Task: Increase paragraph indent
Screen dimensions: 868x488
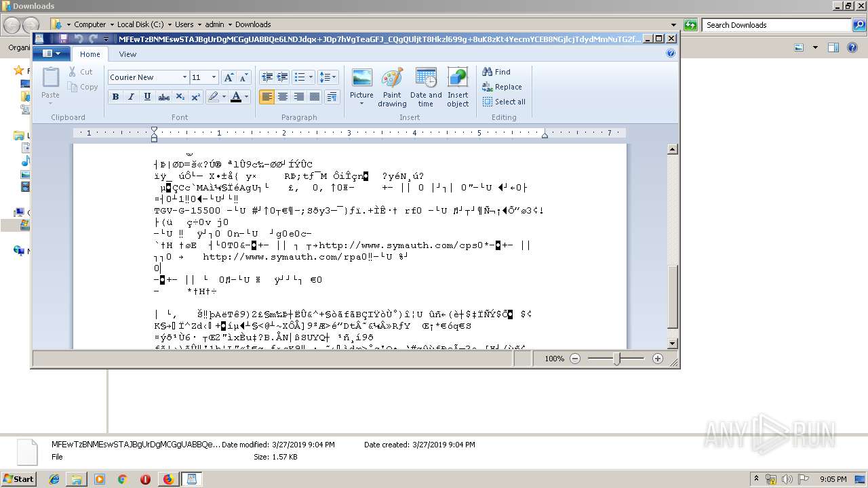Action: point(283,77)
